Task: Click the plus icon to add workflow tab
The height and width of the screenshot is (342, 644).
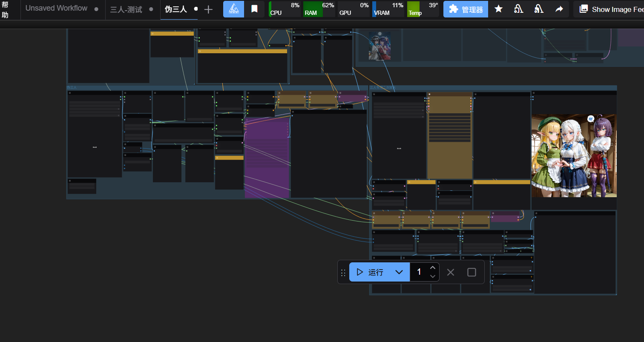Action: [x=208, y=9]
